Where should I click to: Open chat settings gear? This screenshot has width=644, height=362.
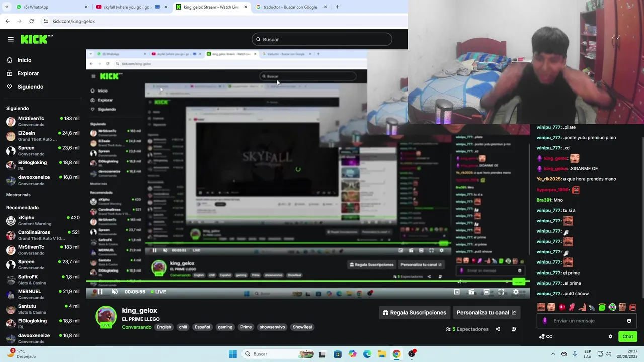pos(610,337)
